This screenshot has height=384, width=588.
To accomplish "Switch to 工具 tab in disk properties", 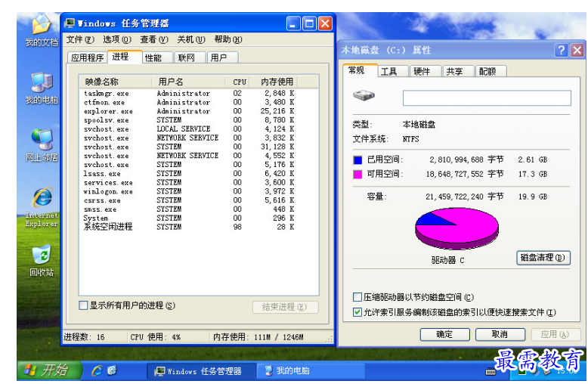I will point(392,71).
